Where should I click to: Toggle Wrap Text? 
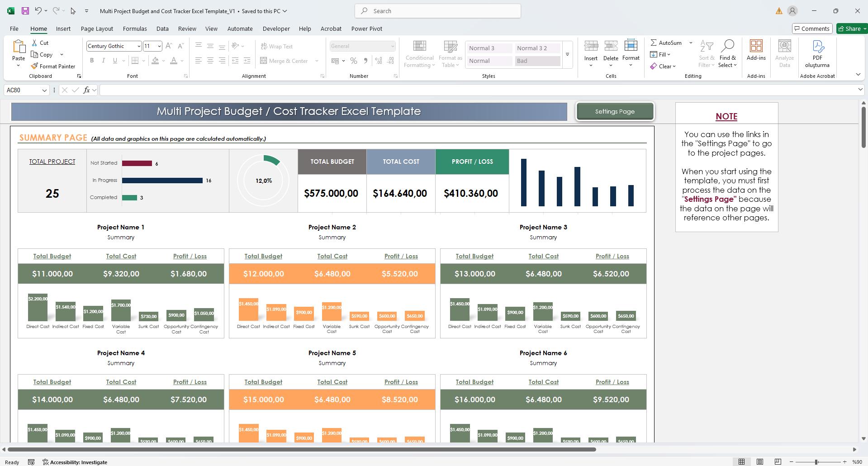pyautogui.click(x=277, y=46)
